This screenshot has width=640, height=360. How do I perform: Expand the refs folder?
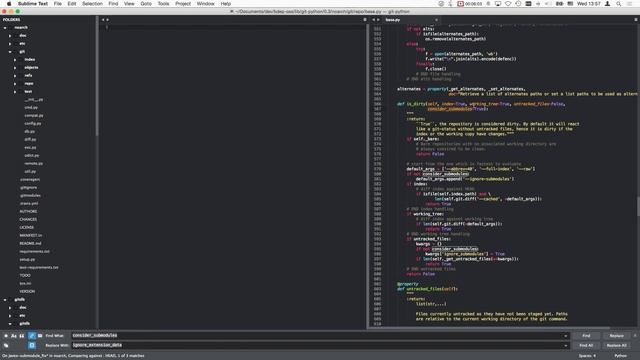[x=15, y=76]
